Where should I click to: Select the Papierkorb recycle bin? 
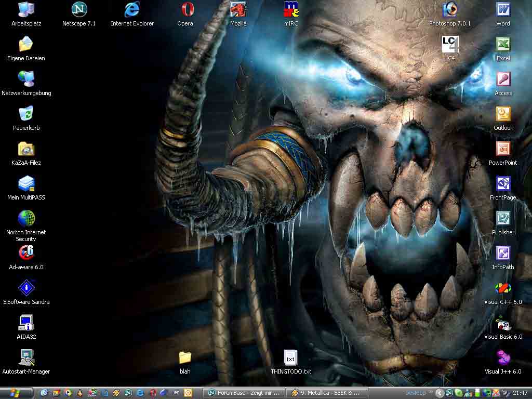click(x=26, y=119)
